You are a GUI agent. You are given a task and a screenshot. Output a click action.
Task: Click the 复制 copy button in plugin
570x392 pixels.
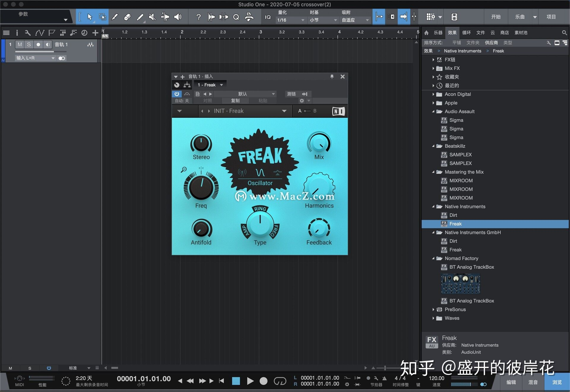(235, 101)
